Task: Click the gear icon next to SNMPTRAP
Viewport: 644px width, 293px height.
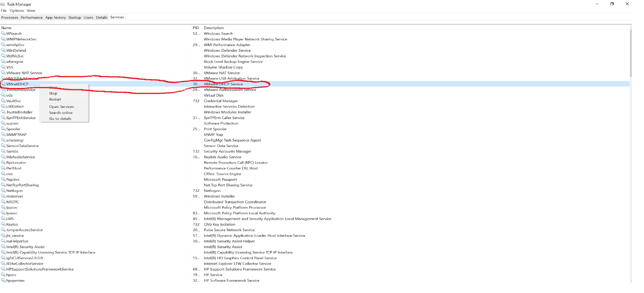Action: pos(3,134)
